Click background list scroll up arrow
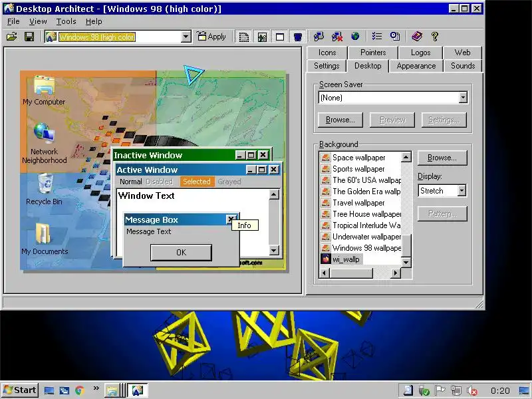This screenshot has width=532, height=399. coord(406,157)
